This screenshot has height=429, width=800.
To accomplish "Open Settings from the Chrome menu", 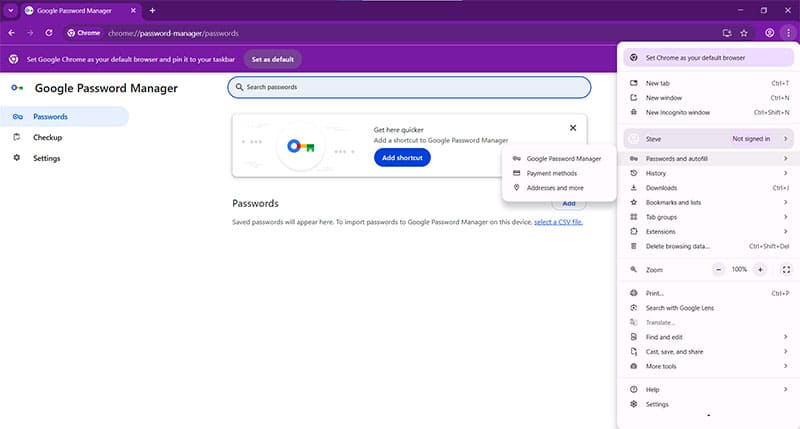I will point(708,404).
